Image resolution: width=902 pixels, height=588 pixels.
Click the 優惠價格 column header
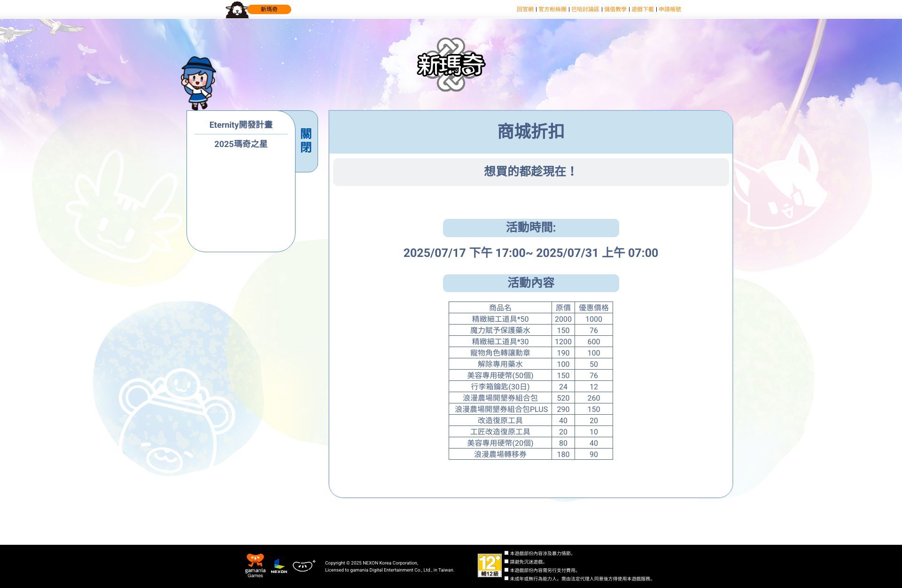tap(594, 308)
